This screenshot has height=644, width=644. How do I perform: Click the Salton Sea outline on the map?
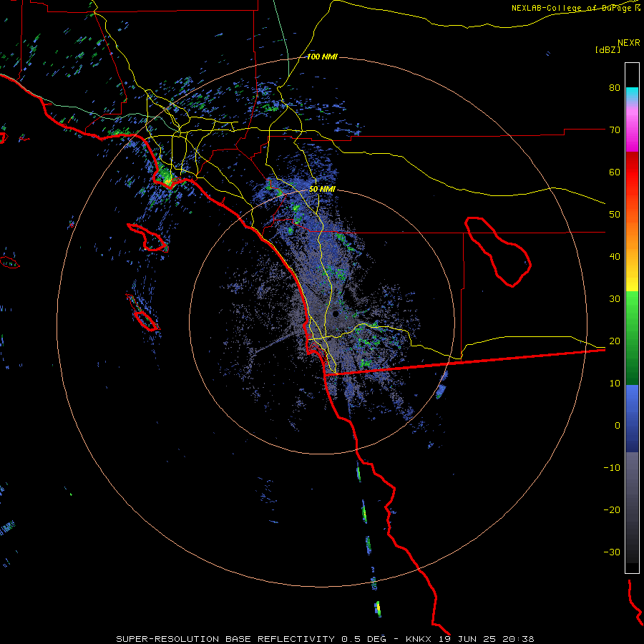498,251
